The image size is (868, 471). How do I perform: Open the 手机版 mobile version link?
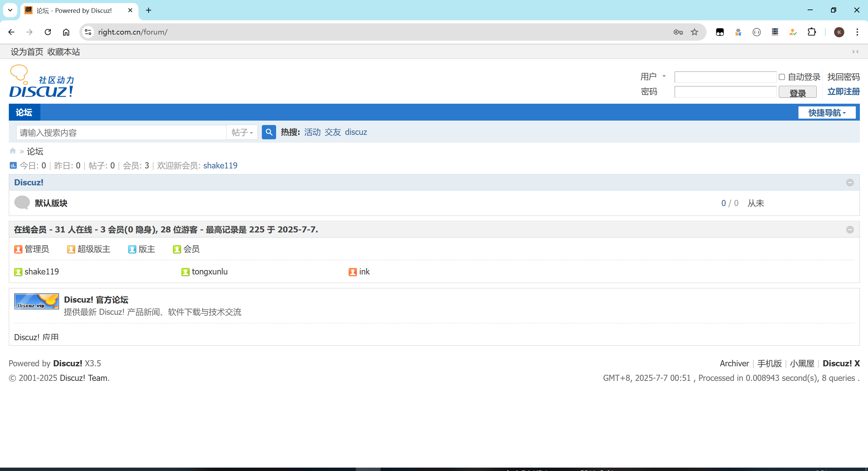[770, 364]
